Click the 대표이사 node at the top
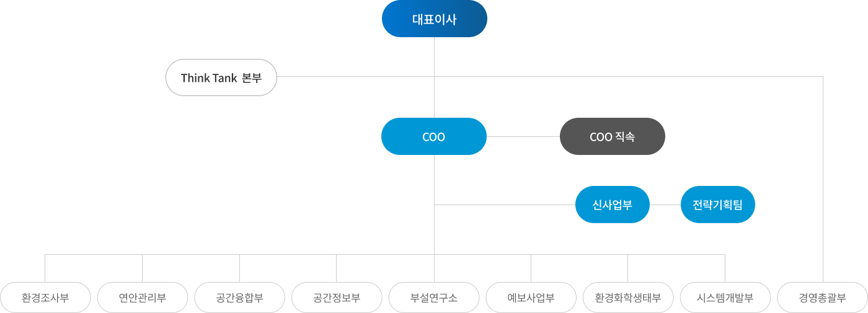Viewport: 868px width, 313px height. click(x=434, y=19)
